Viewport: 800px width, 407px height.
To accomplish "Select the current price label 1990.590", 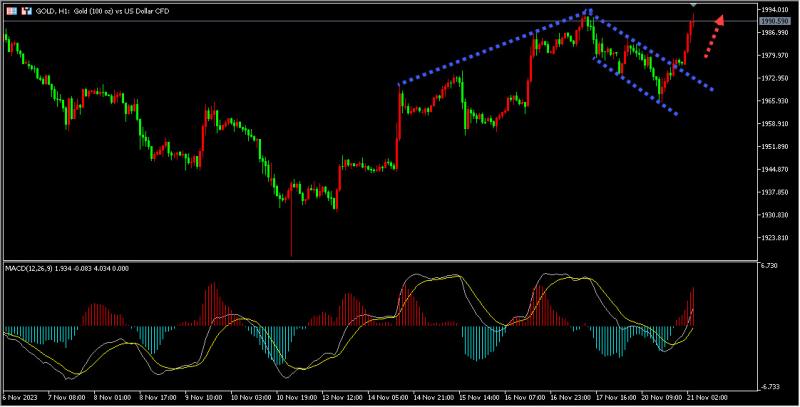I will click(776, 21).
